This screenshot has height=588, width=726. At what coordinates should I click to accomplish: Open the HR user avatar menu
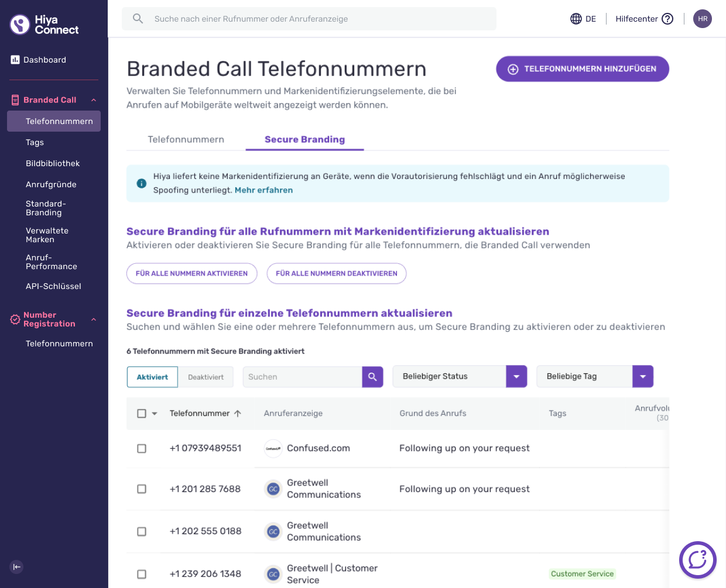(703, 19)
